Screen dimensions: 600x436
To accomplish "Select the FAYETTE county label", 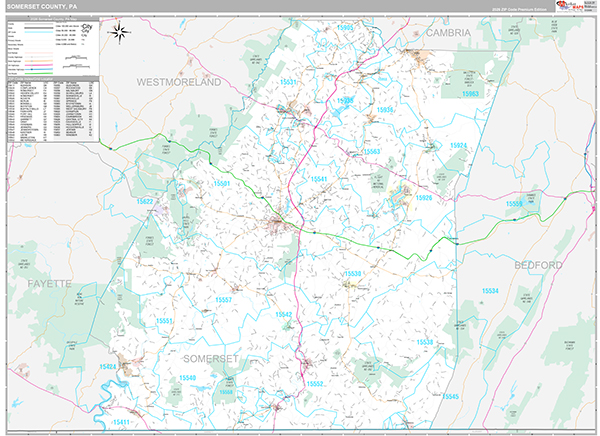I will (49, 284).
